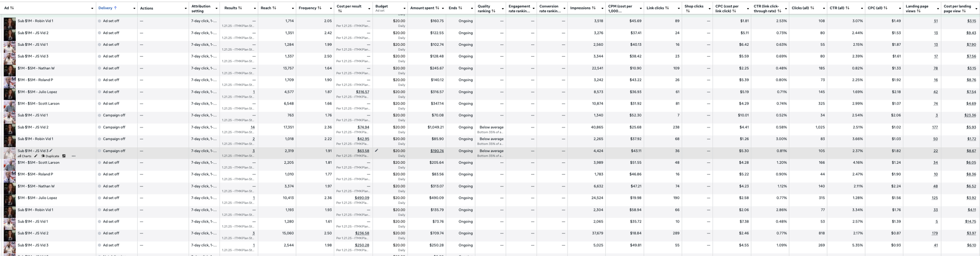Open the Conversion rate ranking column caret

click(564, 9)
